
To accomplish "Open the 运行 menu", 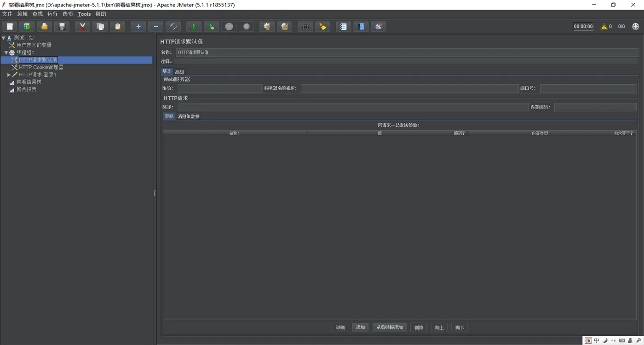I will (x=53, y=14).
